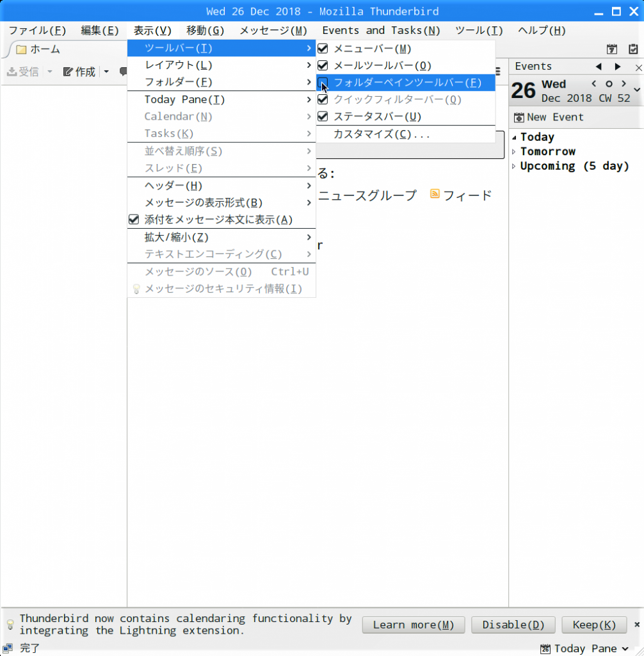The height and width of the screenshot is (656, 644).
Task: Open the calendar tab icon
Action: click(x=612, y=49)
